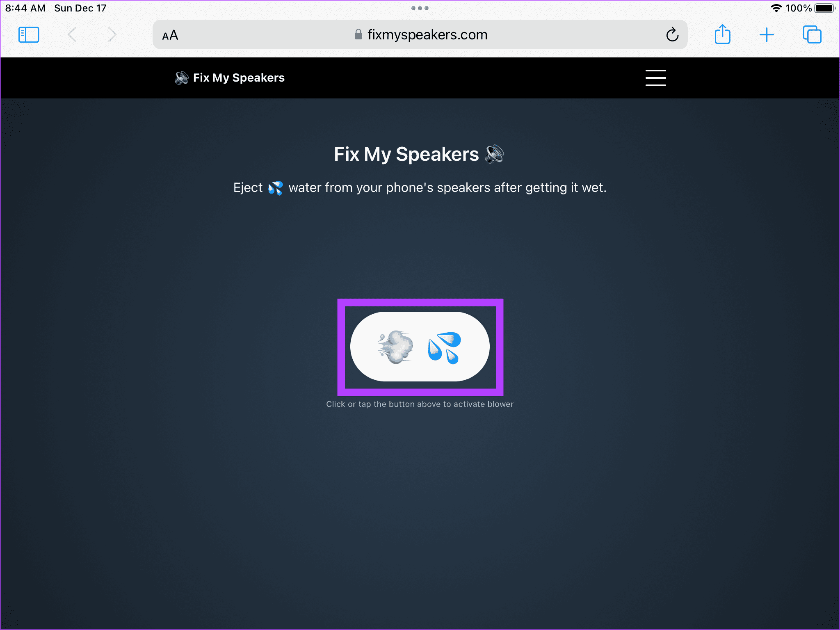
Task: Select browser forward navigation arrow
Action: 112,34
